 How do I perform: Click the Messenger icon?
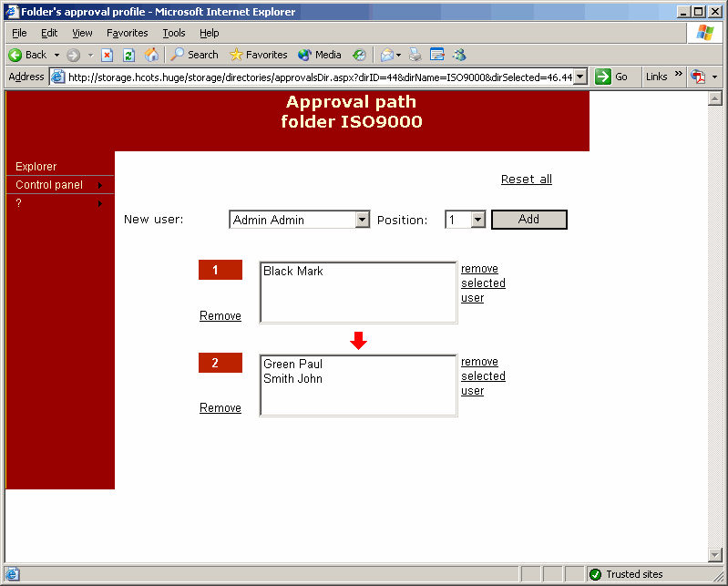pyautogui.click(x=459, y=55)
